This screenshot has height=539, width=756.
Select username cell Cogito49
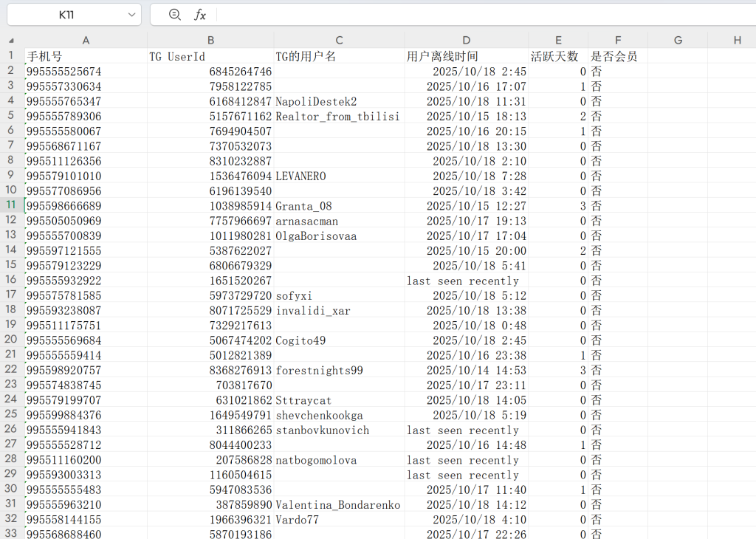point(339,340)
